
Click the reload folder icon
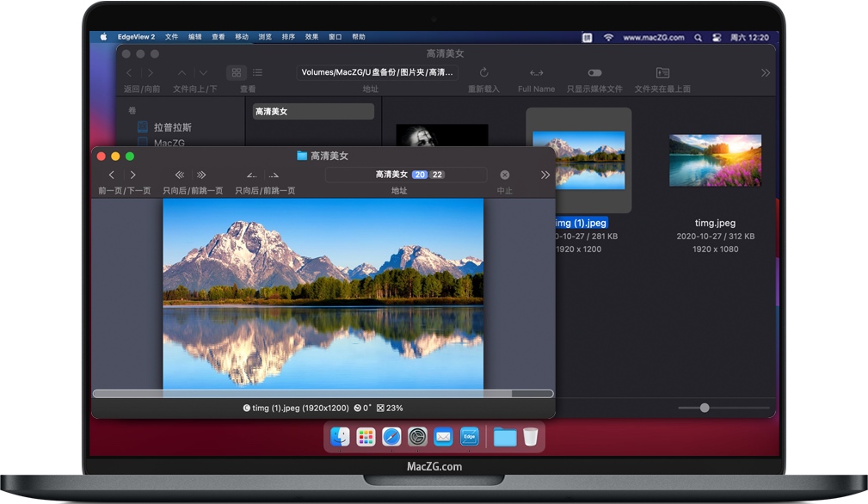point(483,73)
